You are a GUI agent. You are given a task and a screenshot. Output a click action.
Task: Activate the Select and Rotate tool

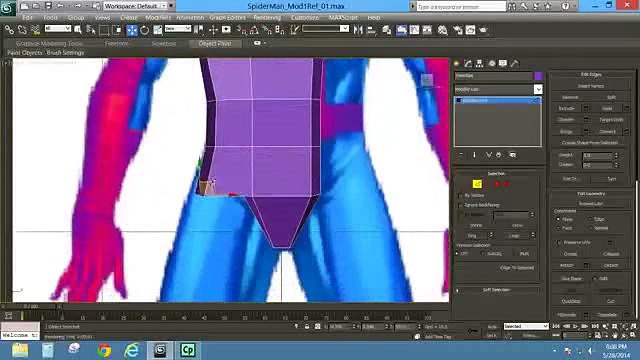click(144, 30)
